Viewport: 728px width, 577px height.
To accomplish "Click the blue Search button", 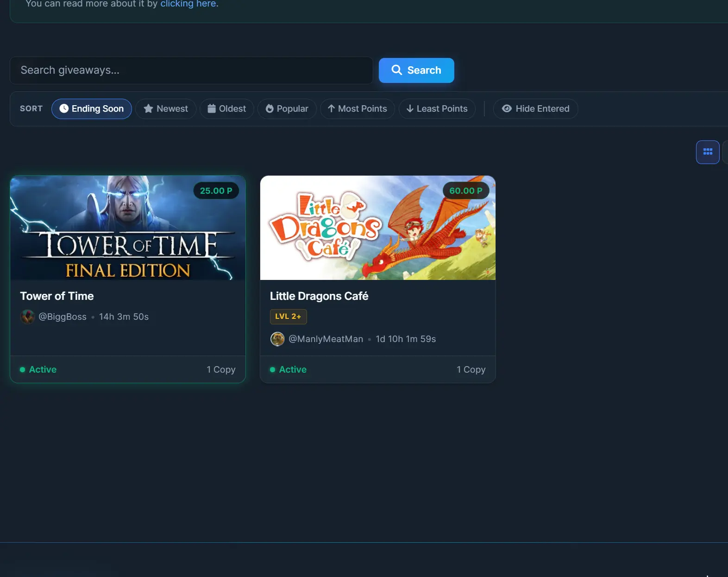I will [x=416, y=70].
